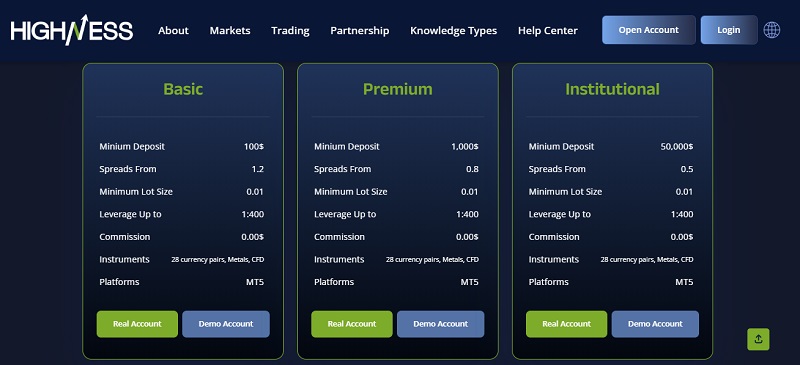Click Leverage Up to label in Basic card
The height and width of the screenshot is (365, 800).
click(x=131, y=214)
